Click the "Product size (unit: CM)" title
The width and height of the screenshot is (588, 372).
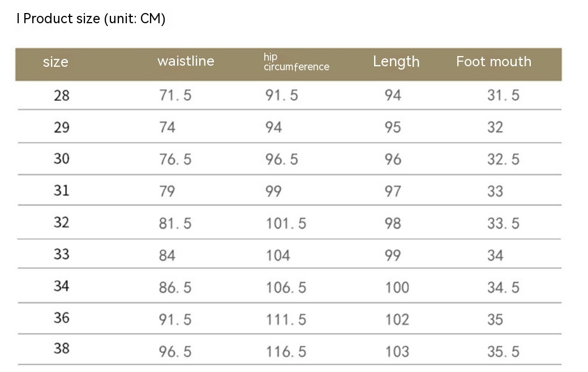click(91, 19)
